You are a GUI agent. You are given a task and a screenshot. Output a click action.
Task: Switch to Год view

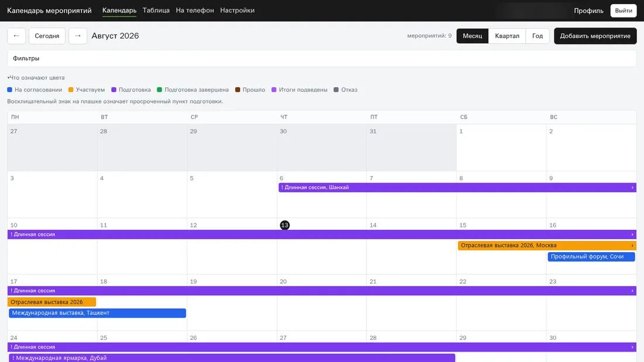(x=537, y=36)
